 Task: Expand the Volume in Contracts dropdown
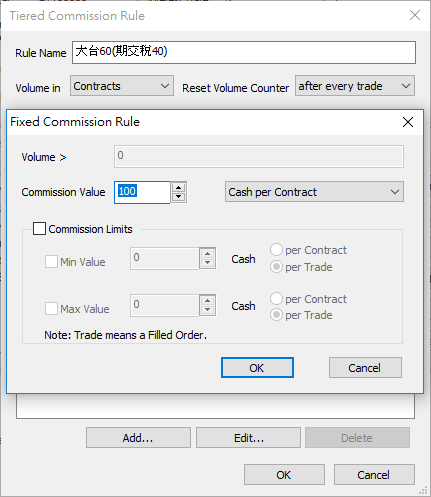pos(122,86)
